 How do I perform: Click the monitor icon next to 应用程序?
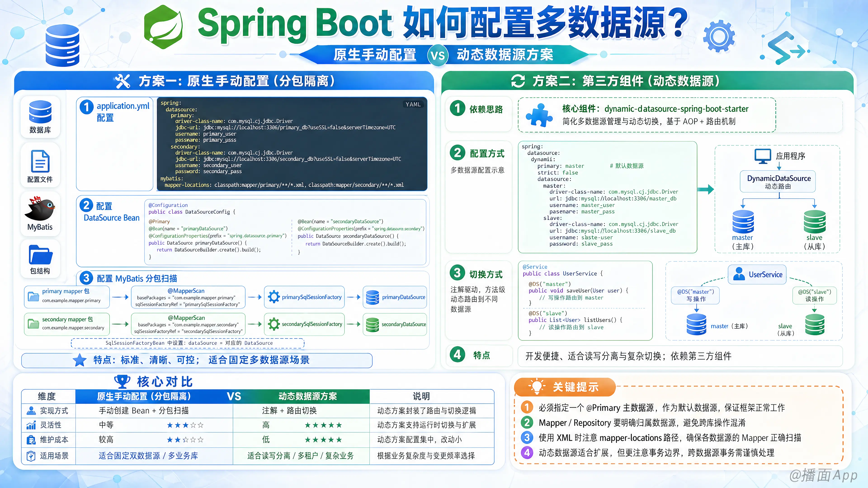[x=763, y=156]
